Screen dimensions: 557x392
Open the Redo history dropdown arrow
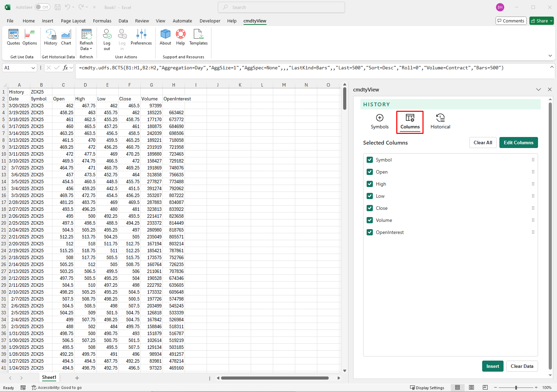pos(87,7)
